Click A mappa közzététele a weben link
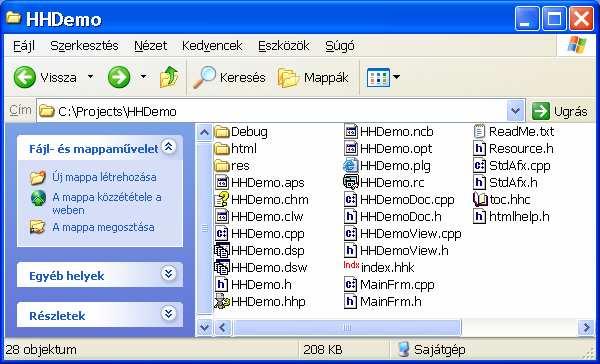Image resolution: width=600 pixels, height=364 pixels. click(107, 204)
